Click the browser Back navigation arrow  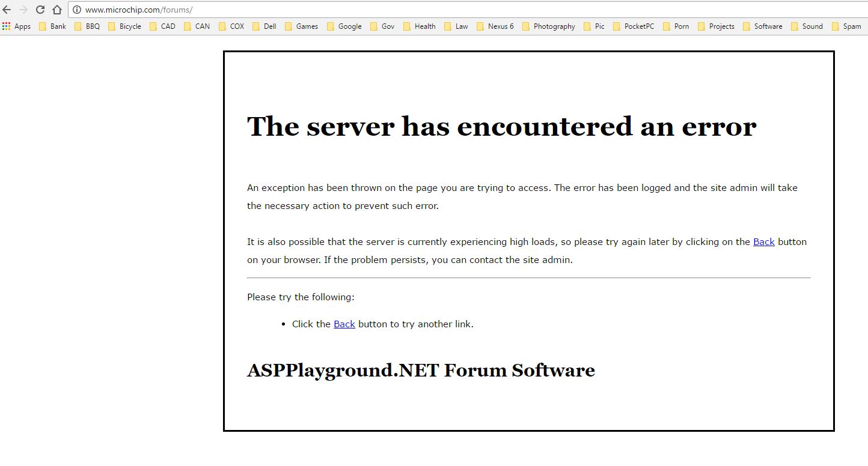pyautogui.click(x=6, y=10)
